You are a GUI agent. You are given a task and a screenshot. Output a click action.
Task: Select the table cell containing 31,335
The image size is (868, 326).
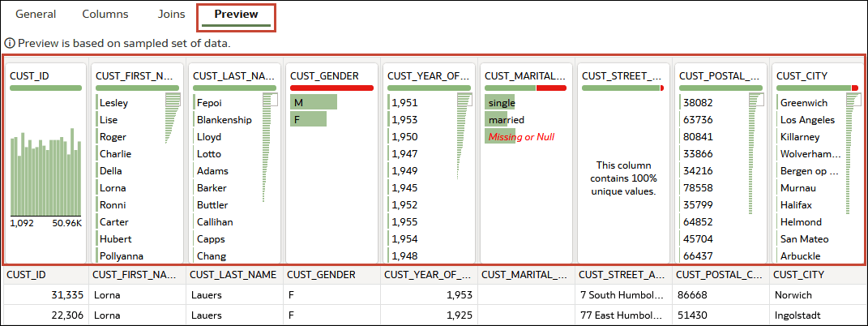tap(46, 295)
